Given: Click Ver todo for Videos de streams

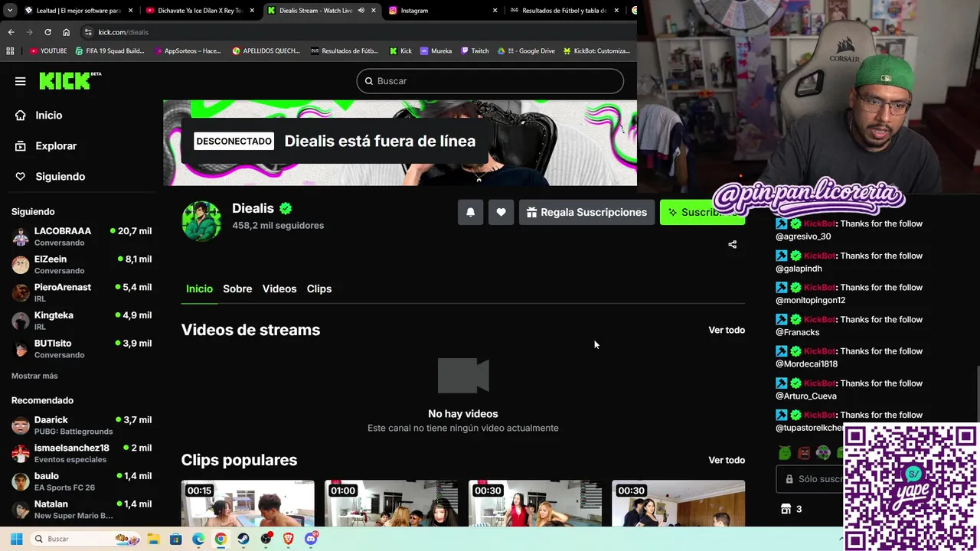Looking at the screenshot, I should [x=727, y=330].
